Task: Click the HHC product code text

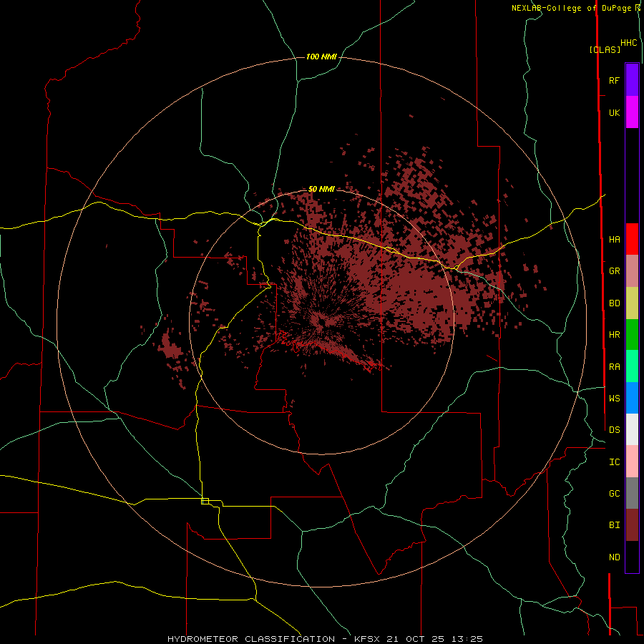Action: [x=628, y=43]
